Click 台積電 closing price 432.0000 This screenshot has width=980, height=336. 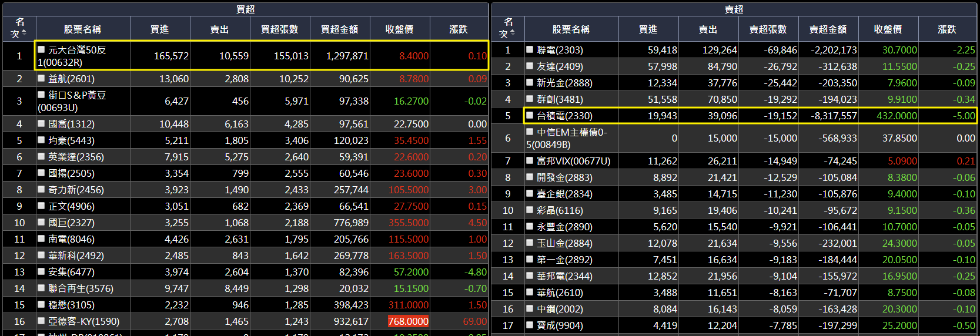click(897, 116)
